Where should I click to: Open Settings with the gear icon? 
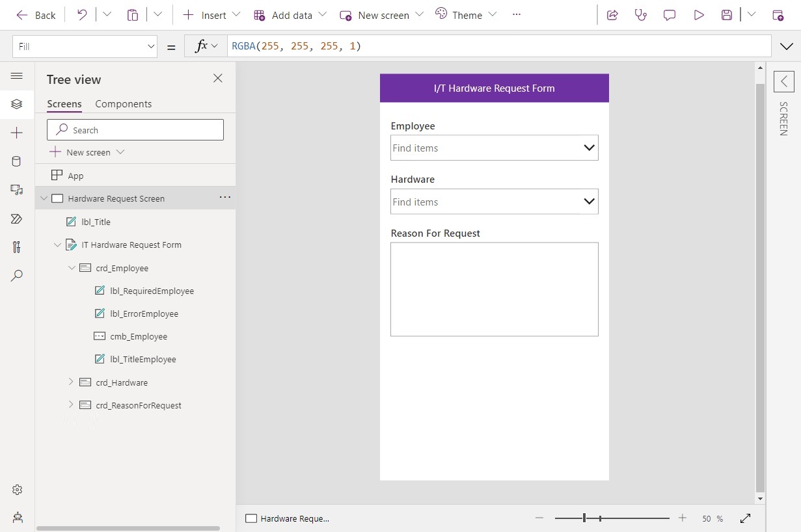[x=17, y=490]
